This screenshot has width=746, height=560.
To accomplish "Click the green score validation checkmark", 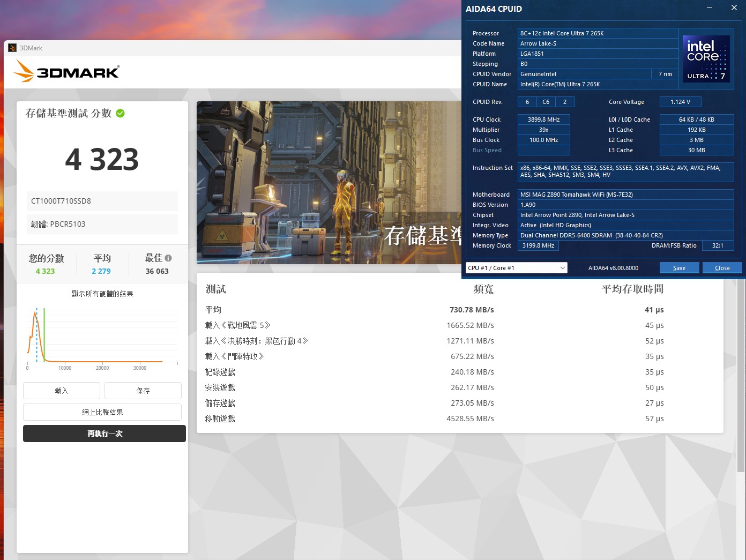I will point(121,113).
